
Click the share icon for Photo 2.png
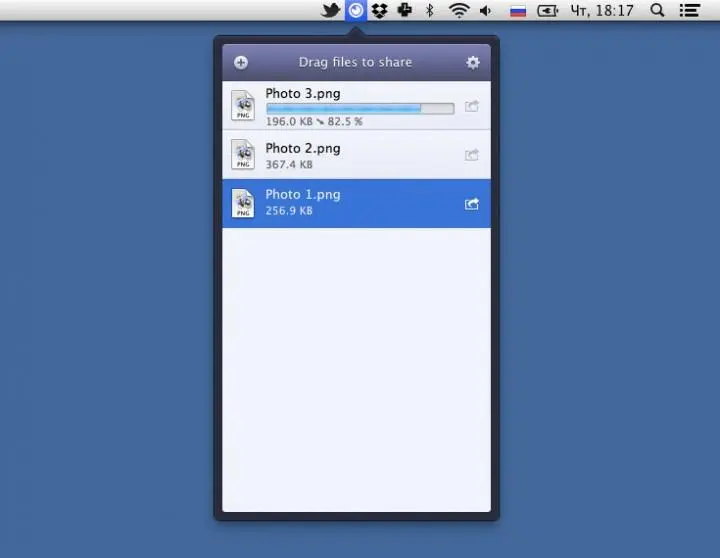472,155
